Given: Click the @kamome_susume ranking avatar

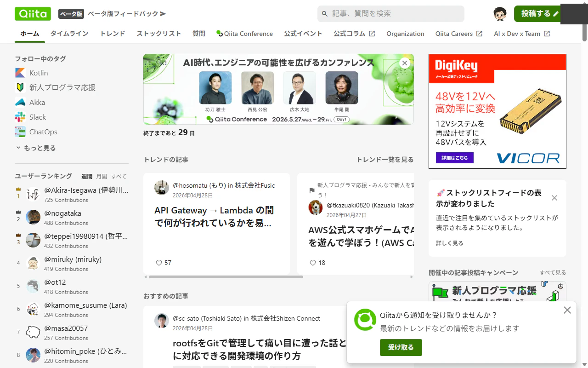Looking at the screenshot, I should pyautogui.click(x=33, y=309).
